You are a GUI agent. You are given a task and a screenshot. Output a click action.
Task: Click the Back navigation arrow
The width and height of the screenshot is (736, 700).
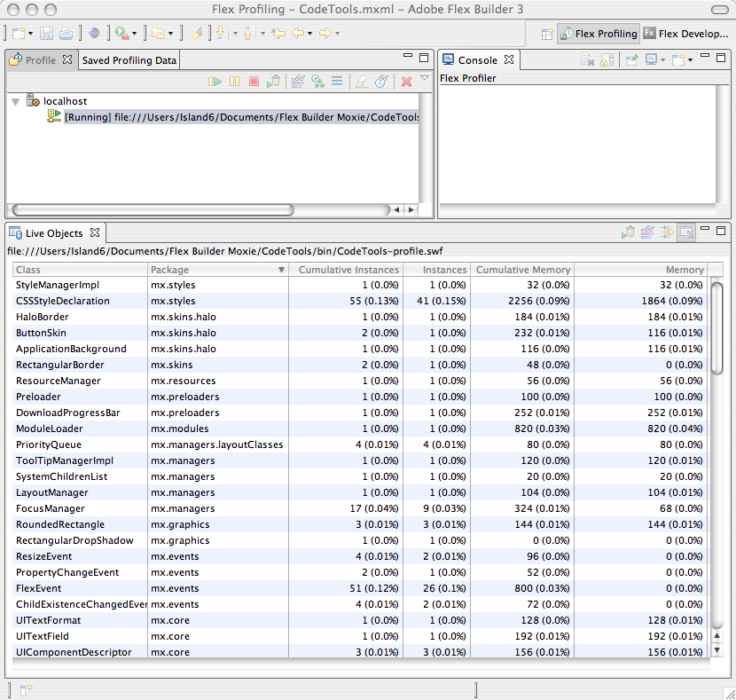point(298,34)
